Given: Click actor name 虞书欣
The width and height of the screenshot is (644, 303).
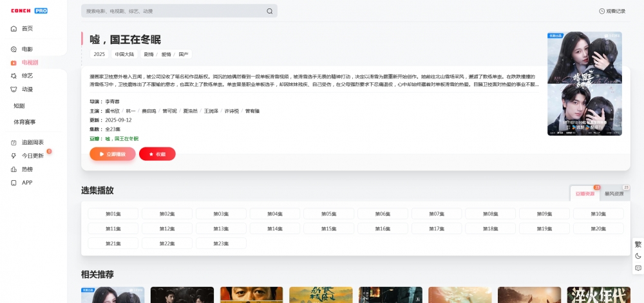Looking at the screenshot, I should pyautogui.click(x=113, y=111).
